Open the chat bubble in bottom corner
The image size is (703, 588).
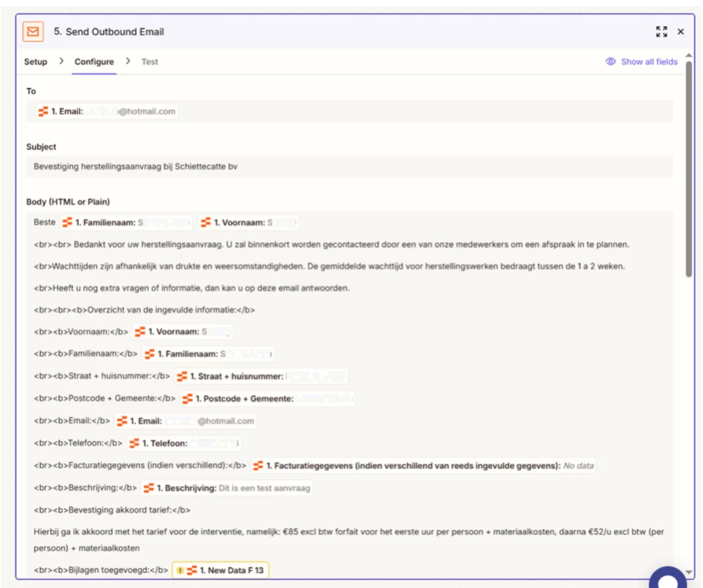[x=668, y=578]
